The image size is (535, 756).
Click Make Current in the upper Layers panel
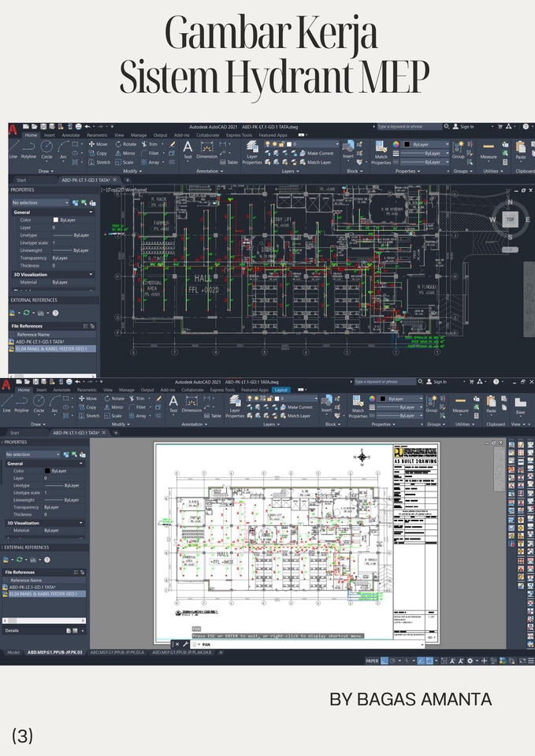point(319,154)
